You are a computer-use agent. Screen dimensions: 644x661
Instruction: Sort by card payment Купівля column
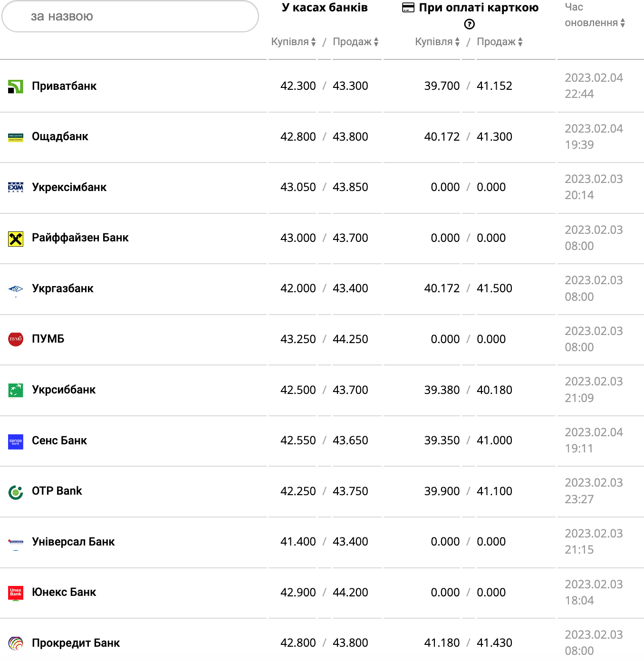437,42
